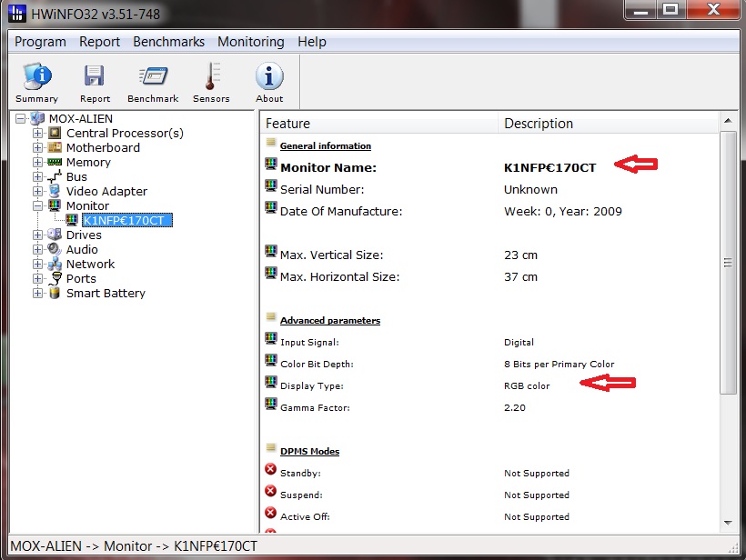Viewport: 746px width, 560px height.
Task: Collapse the MOX-ALIEN root node
Action: click(20, 118)
